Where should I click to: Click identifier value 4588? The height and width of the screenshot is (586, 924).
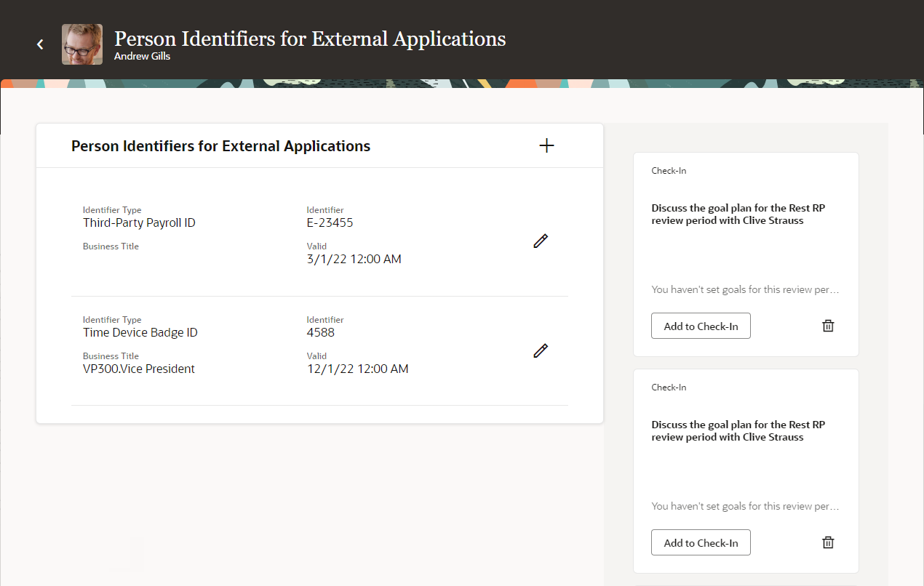pyautogui.click(x=321, y=333)
